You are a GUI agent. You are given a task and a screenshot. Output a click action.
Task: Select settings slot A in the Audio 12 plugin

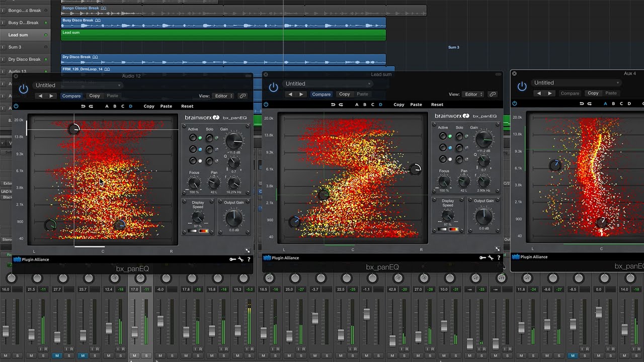(107, 106)
